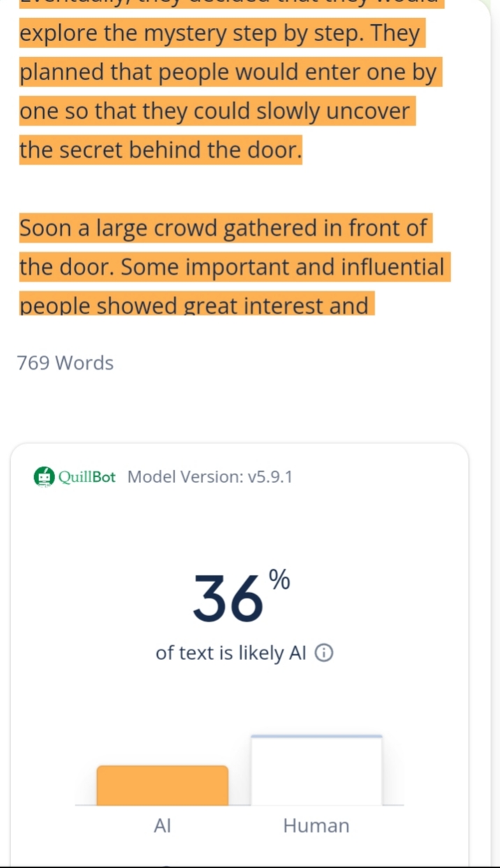Click the info icon beside likely AI

click(x=325, y=654)
